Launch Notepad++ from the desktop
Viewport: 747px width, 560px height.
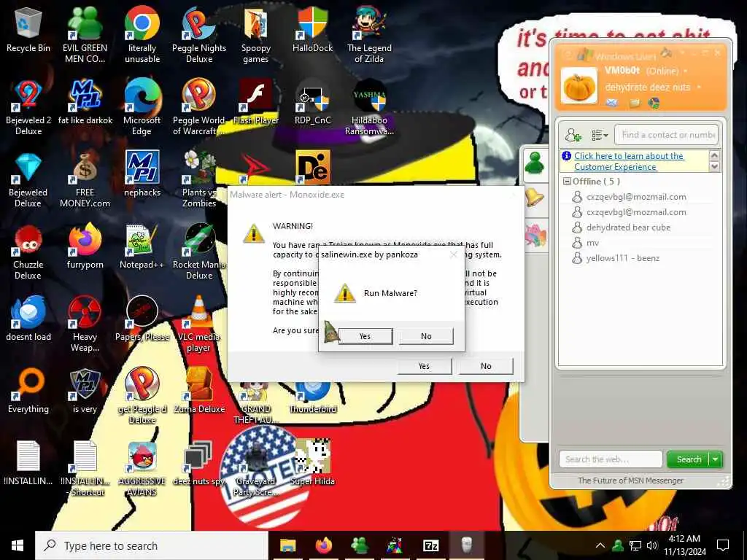(142, 248)
